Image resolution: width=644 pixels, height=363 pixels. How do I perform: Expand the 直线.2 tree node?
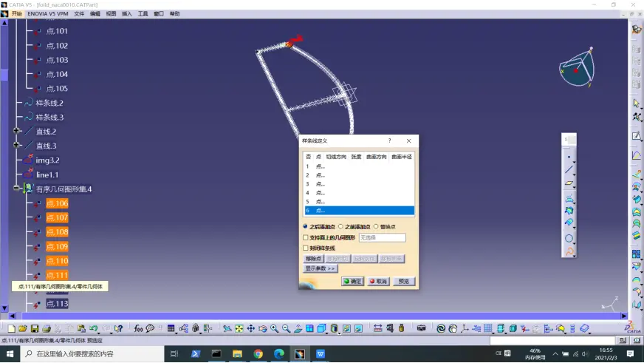tap(16, 131)
